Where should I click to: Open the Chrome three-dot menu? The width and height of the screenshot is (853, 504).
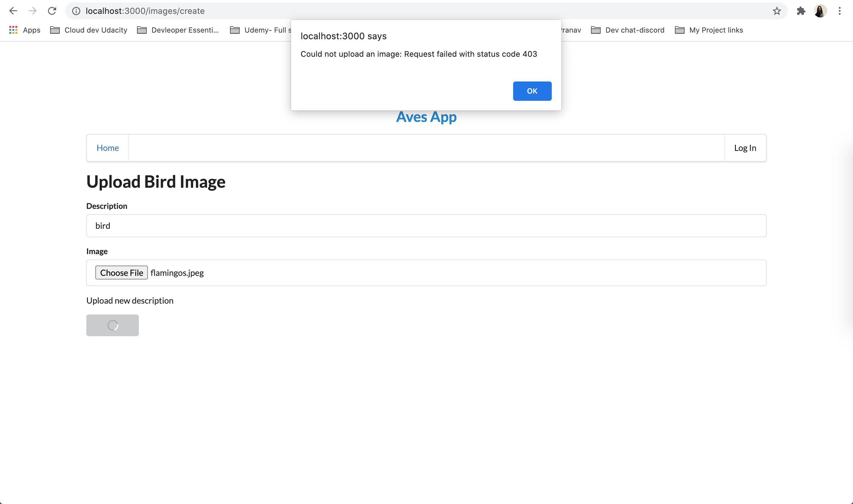click(x=839, y=11)
